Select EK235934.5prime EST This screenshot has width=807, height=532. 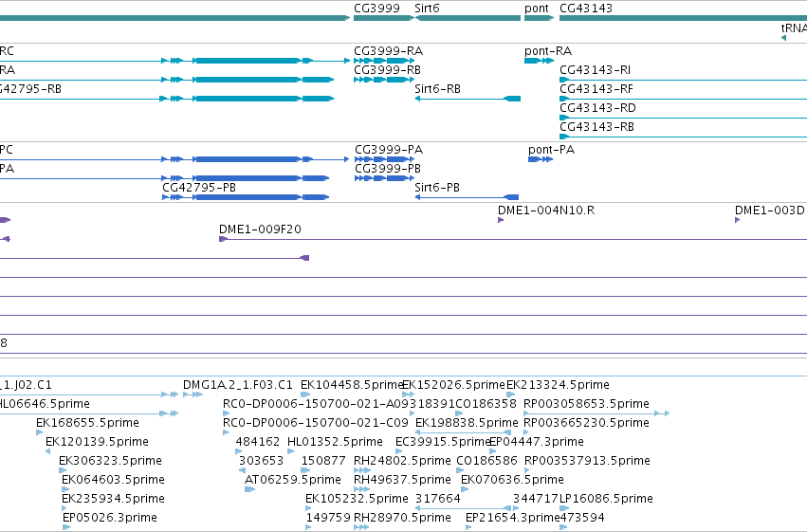pyautogui.click(x=113, y=499)
